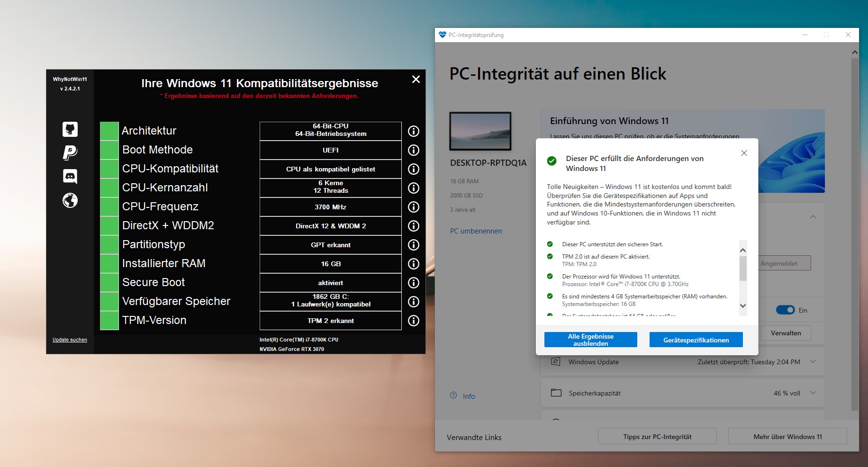Click the green check beside requirements headline
The width and height of the screenshot is (868, 467).
[552, 161]
